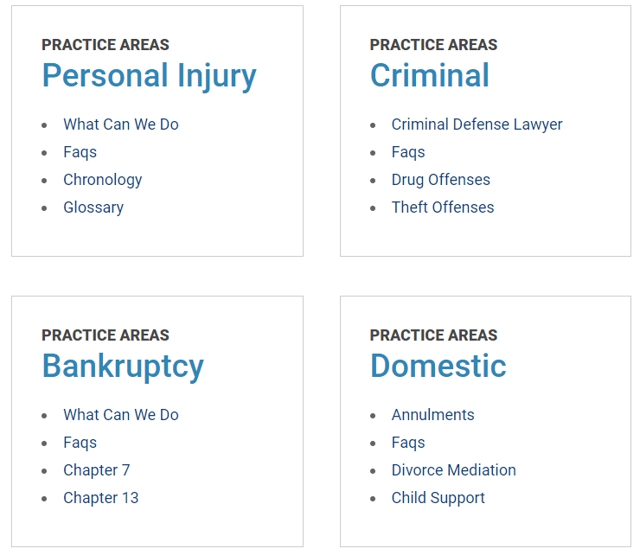Viewport: 640px width, 555px height.
Task: Click What Can We Do under Bankruptcy
Action: 121,415
